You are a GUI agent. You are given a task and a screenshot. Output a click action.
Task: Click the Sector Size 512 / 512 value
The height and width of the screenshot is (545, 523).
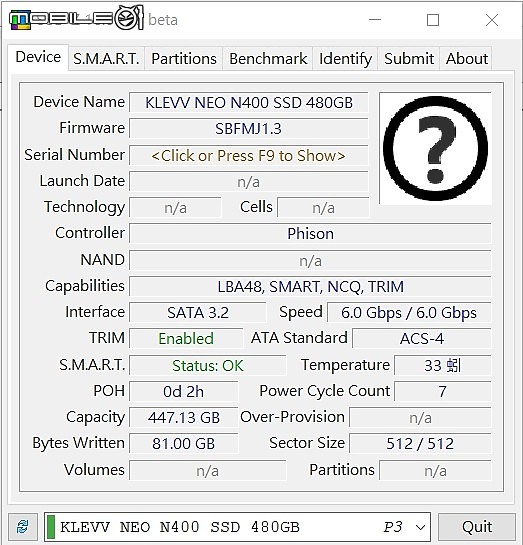click(420, 444)
